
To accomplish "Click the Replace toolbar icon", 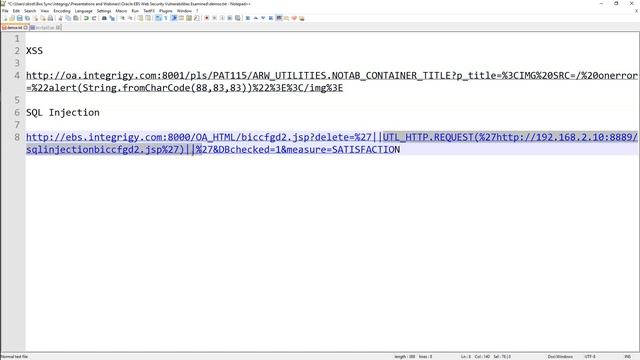I will click(112, 18).
